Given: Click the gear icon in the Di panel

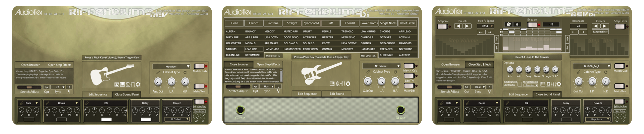Looking at the screenshot, I should (x=348, y=84).
